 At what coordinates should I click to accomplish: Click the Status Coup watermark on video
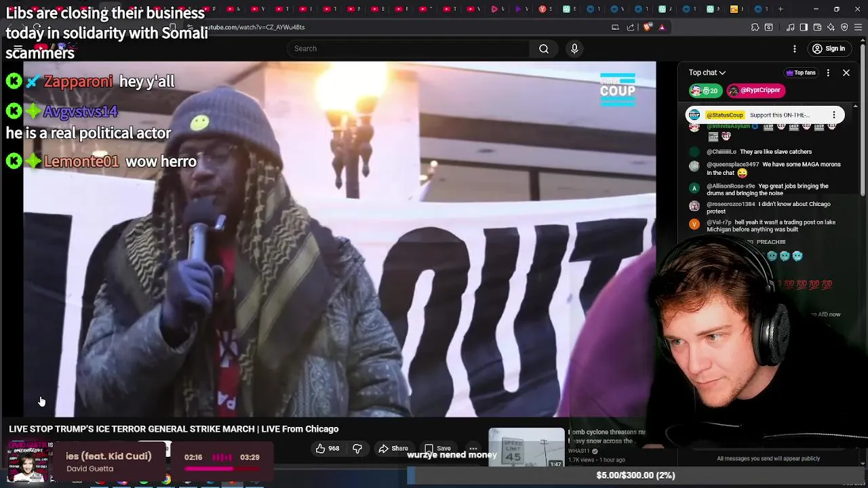coord(617,89)
